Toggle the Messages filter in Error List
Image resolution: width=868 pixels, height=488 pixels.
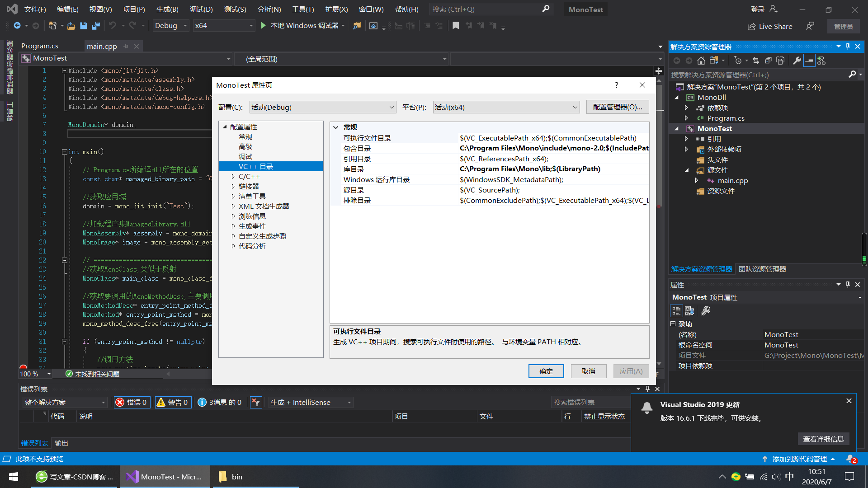tap(220, 402)
